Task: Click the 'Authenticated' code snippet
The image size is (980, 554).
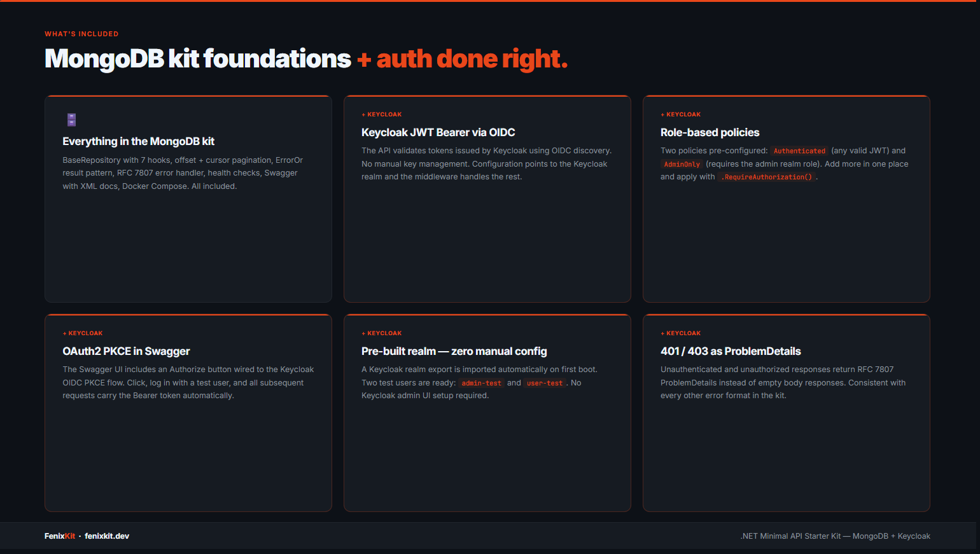Action: pyautogui.click(x=799, y=151)
